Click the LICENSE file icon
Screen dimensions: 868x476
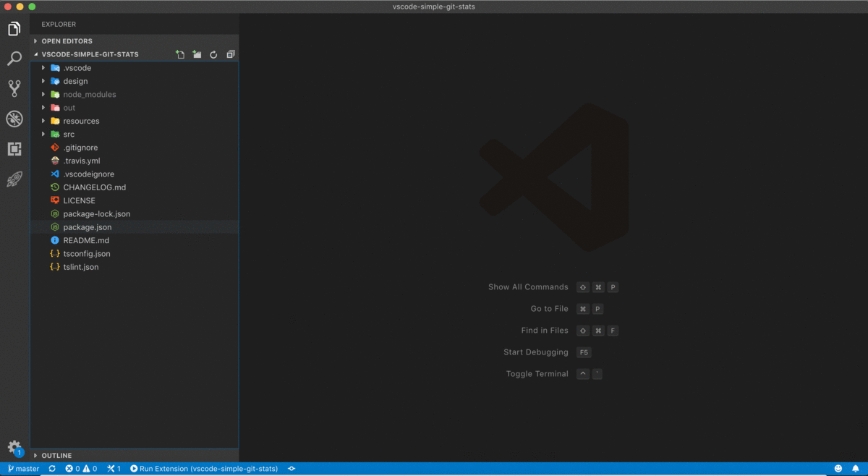tap(55, 200)
